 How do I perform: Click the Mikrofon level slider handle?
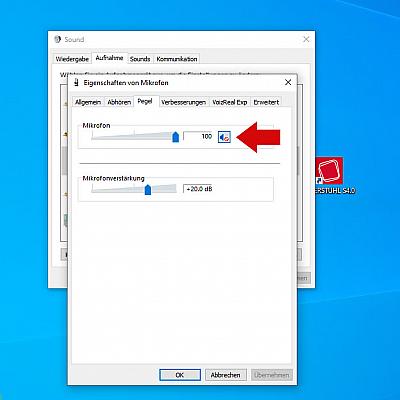[x=176, y=137]
